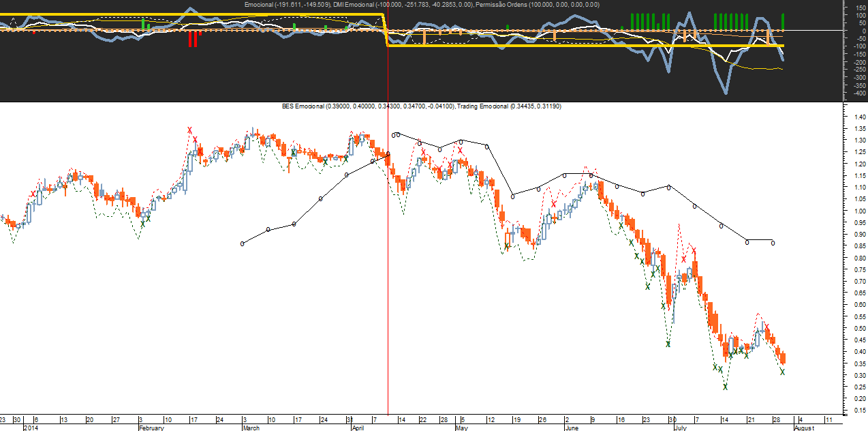
Task: Click the July month label on time axis
Action: point(680,428)
